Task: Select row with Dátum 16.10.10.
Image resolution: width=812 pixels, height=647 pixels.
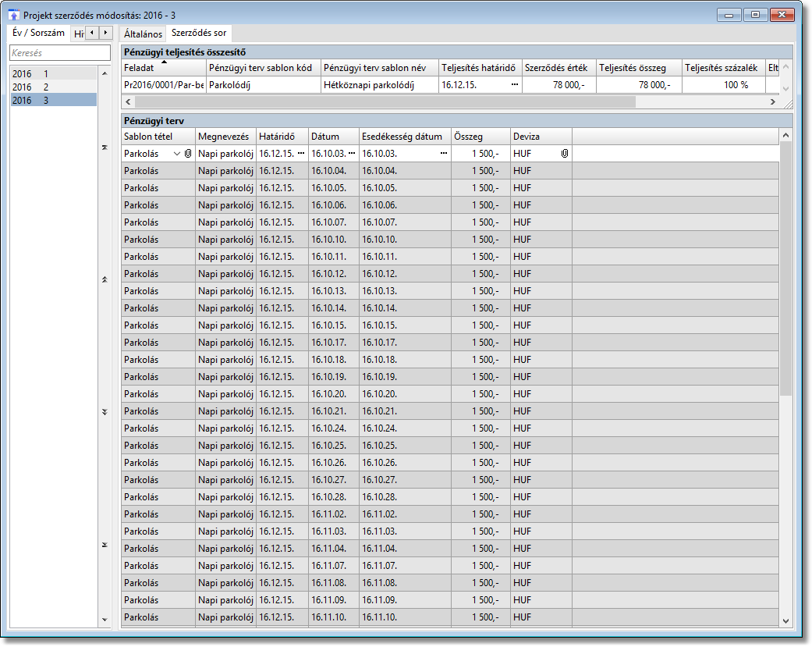Action: (x=450, y=240)
